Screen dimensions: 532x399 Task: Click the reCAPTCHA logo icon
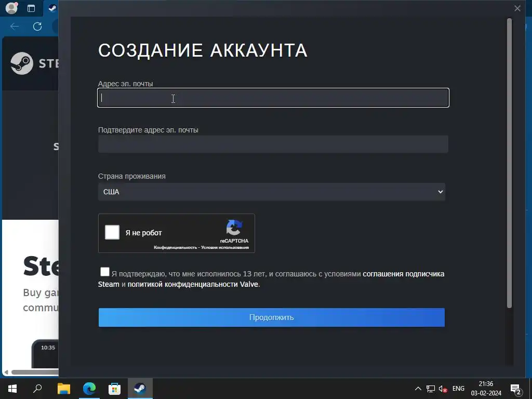(234, 228)
